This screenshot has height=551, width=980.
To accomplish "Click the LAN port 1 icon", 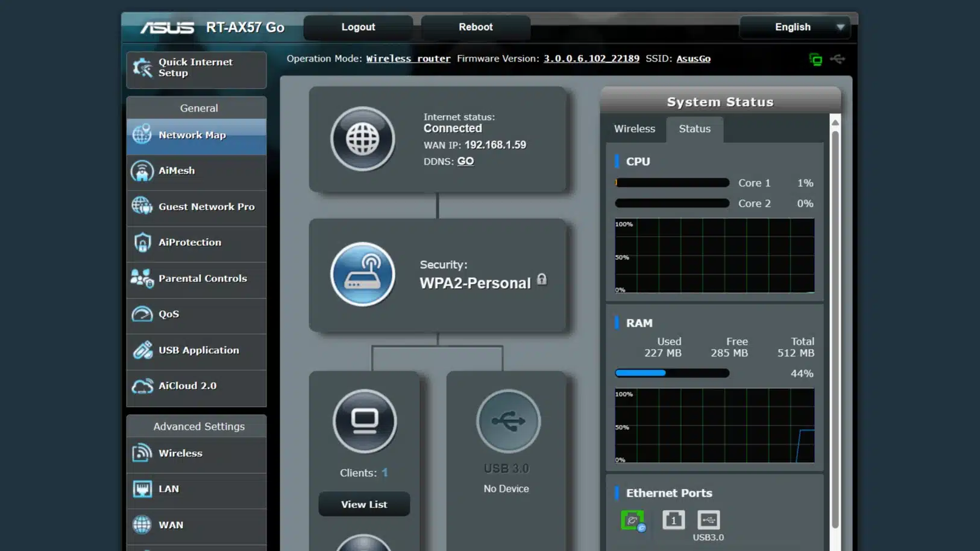I will click(x=673, y=520).
